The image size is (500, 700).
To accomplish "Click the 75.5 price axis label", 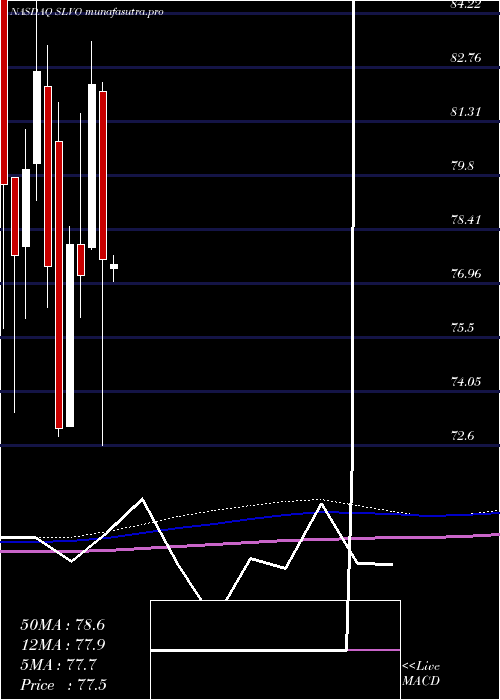I will click(x=462, y=328).
